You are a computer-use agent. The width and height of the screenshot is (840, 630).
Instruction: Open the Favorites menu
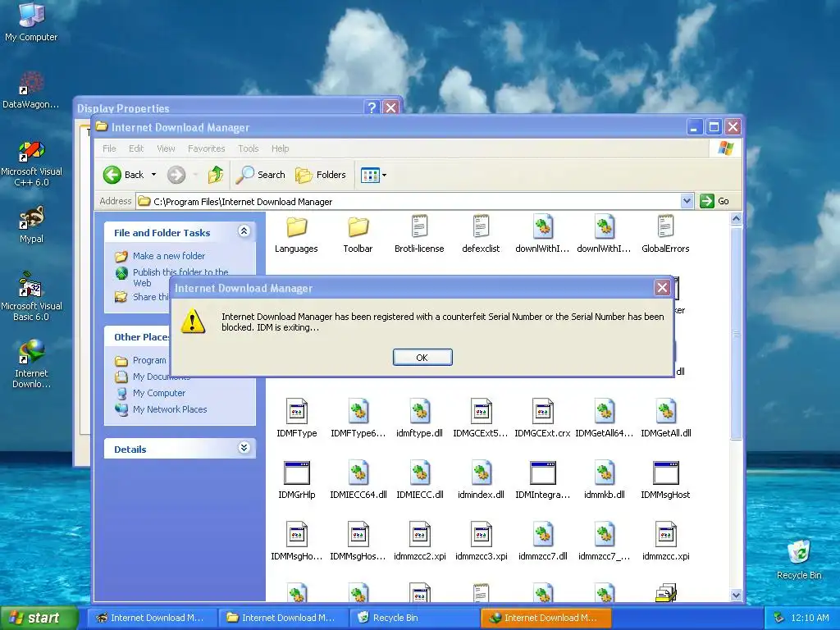pos(206,148)
